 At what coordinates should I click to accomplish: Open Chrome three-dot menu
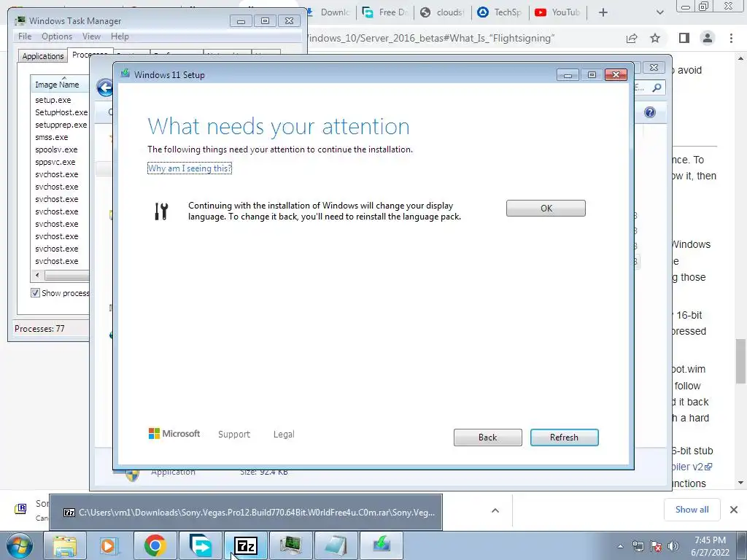(731, 38)
